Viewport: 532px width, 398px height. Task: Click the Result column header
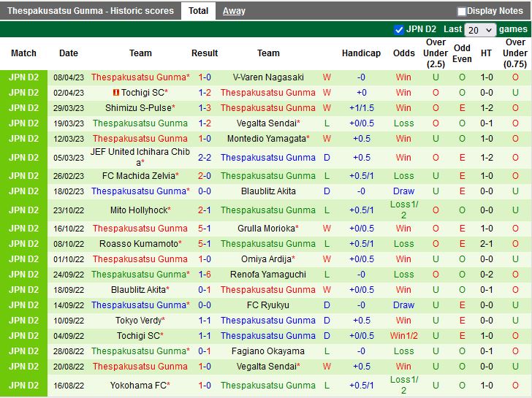[205, 53]
